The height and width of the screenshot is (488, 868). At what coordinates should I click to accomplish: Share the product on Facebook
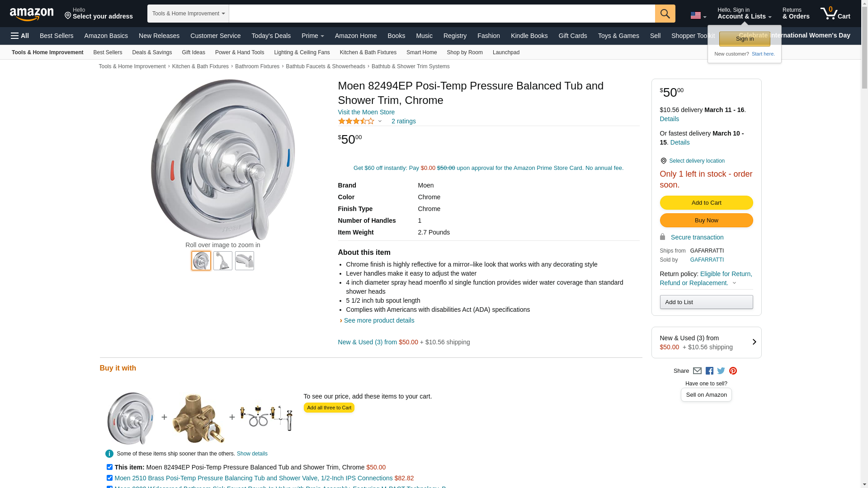709,371
